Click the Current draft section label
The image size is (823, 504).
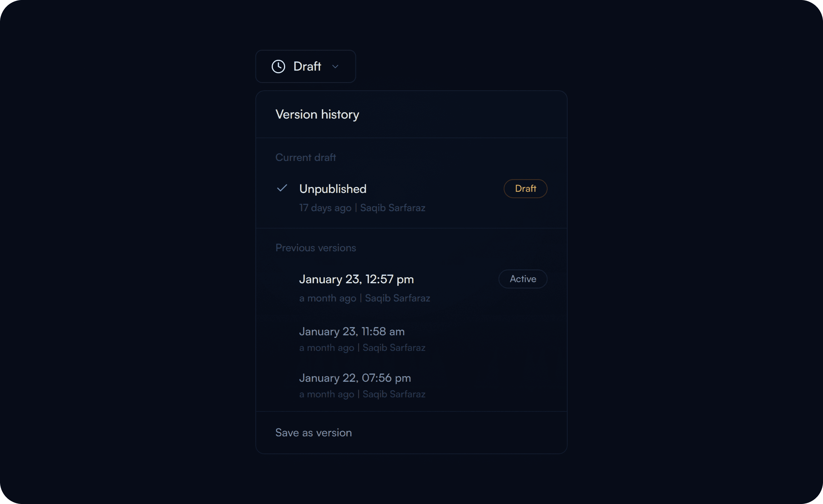click(305, 157)
